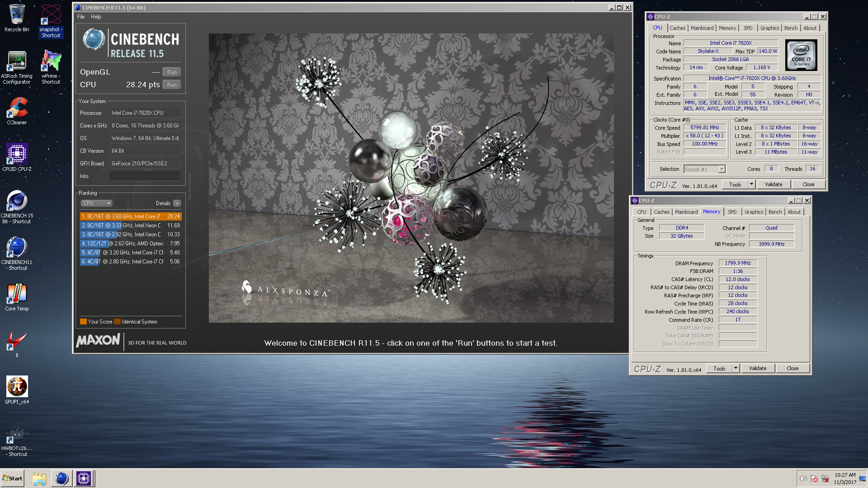Image resolution: width=868 pixels, height=488 pixels.
Task: Open the CPUID CPU-Z desktop icon
Action: tap(17, 158)
